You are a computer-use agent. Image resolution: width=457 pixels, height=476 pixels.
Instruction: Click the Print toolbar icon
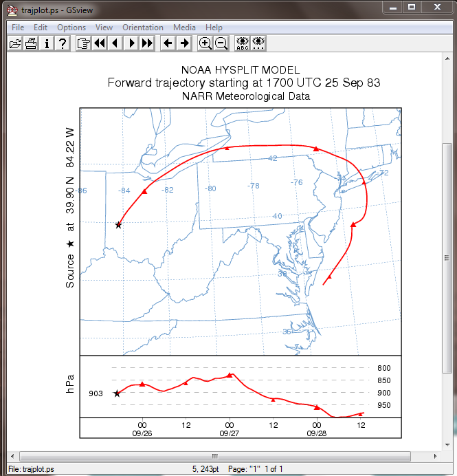tap(31, 43)
